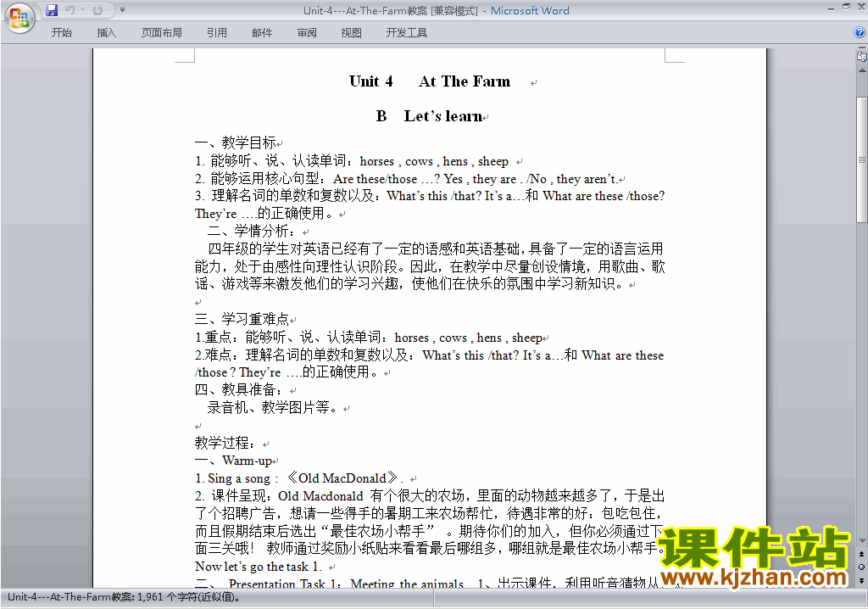Image resolution: width=868 pixels, height=609 pixels.
Task: Open Customize Quick Access Toolbar dropdown
Action: (x=122, y=10)
